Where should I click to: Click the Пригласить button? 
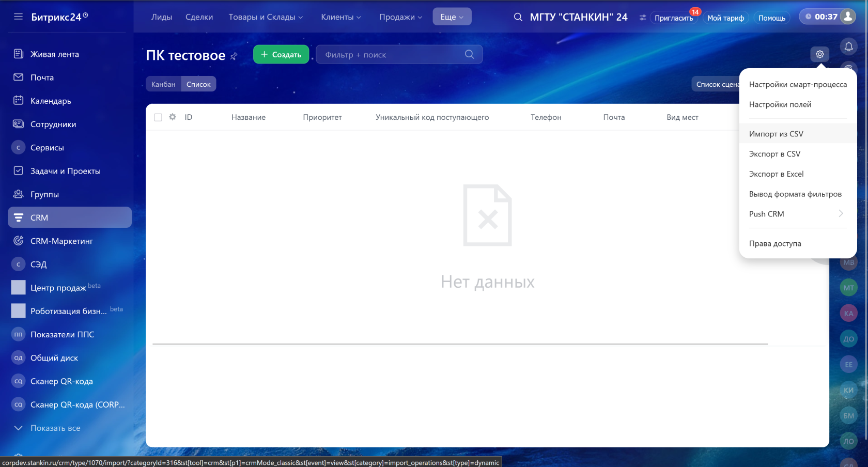[x=674, y=18]
